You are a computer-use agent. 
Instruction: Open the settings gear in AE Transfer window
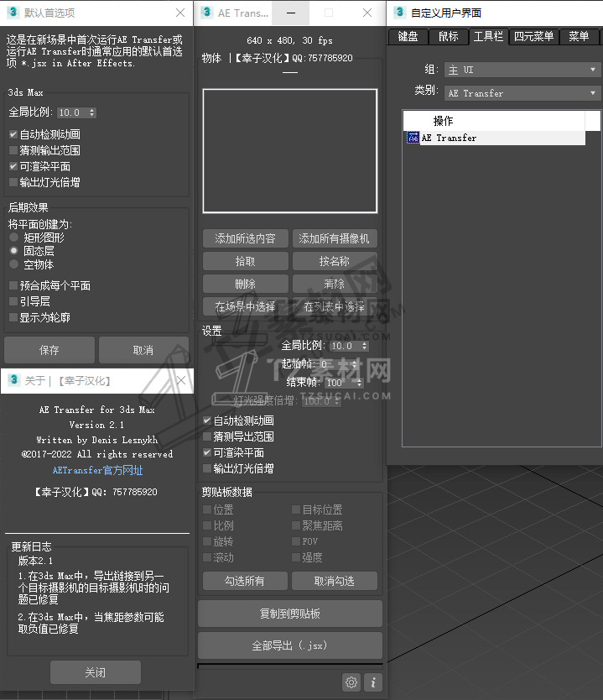click(351, 682)
